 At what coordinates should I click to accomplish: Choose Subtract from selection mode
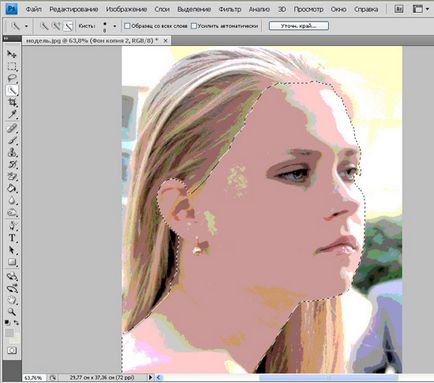tap(68, 26)
